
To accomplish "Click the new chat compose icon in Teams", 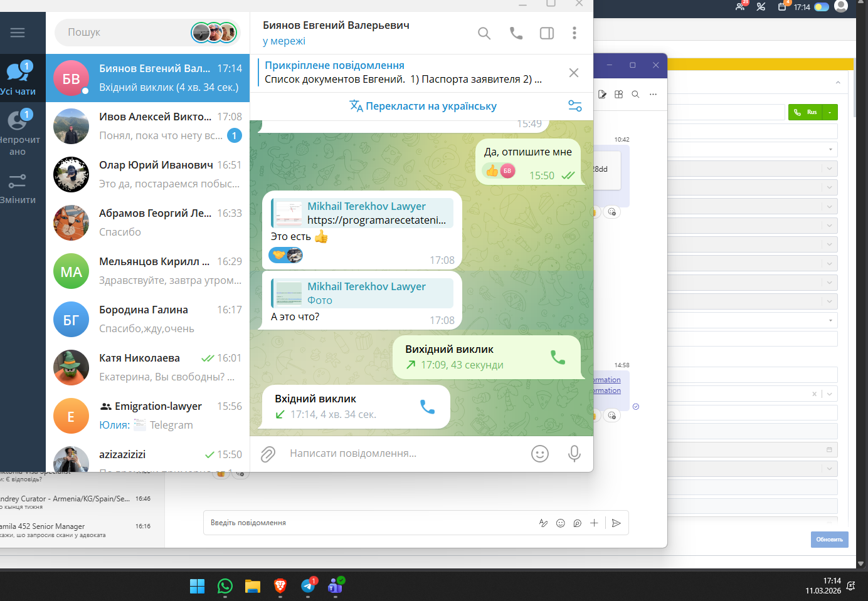I will point(603,94).
